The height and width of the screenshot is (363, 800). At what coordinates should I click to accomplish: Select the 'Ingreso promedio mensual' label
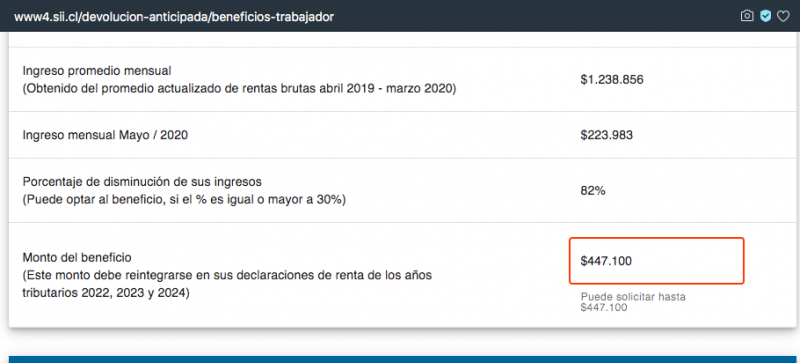coord(96,69)
